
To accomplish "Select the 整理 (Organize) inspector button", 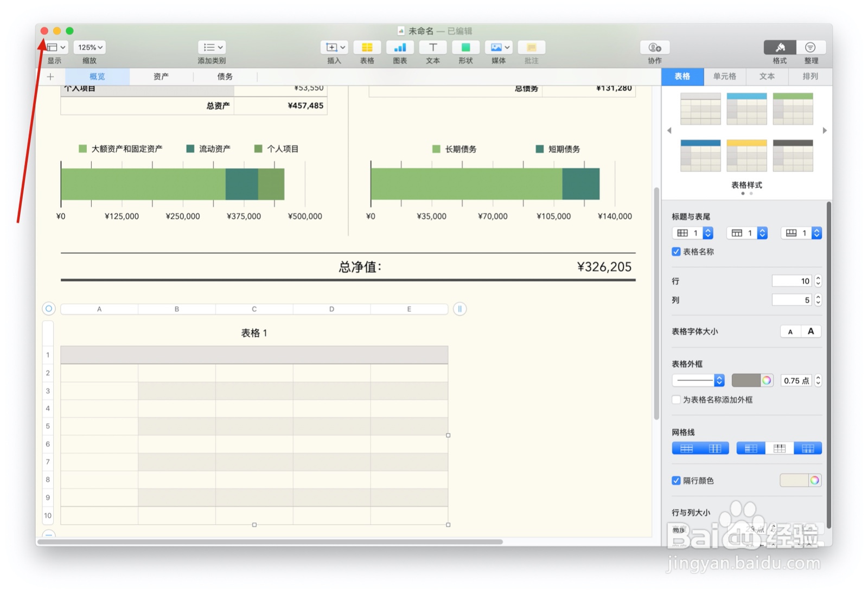I will pos(810,48).
